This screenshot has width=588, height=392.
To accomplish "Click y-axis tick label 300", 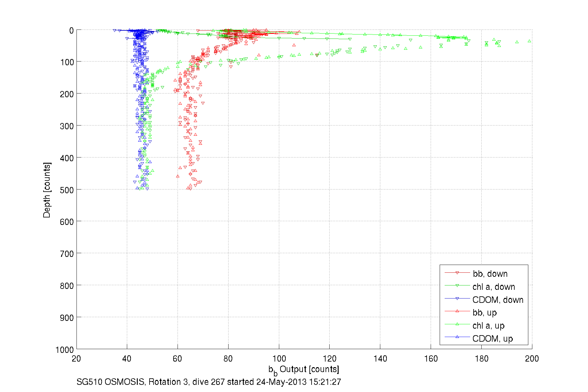I will [67, 126].
